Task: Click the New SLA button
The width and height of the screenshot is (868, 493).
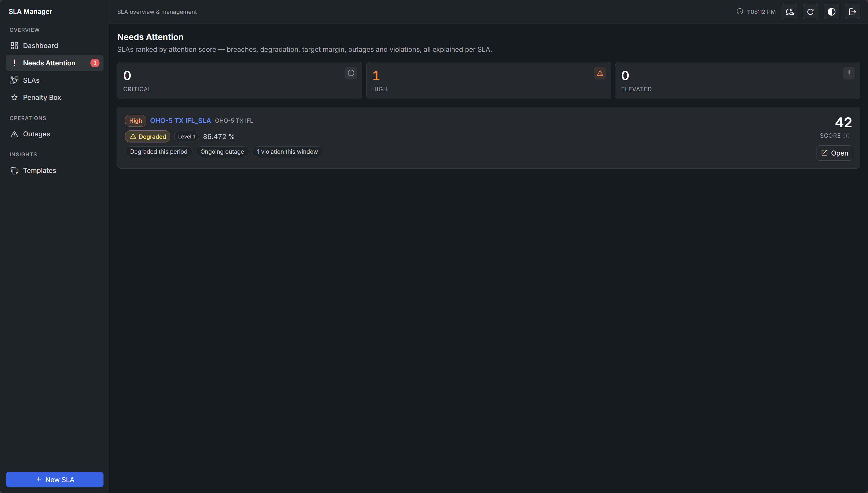Action: 54,479
